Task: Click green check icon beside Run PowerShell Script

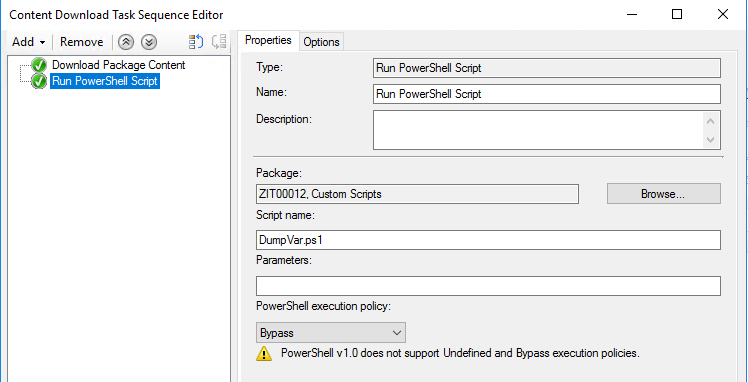Action: click(40, 82)
